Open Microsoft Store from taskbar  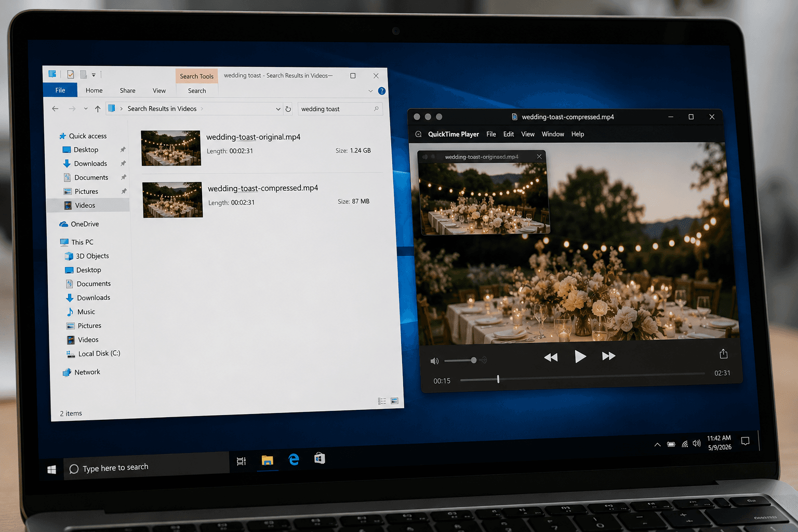pos(320,458)
